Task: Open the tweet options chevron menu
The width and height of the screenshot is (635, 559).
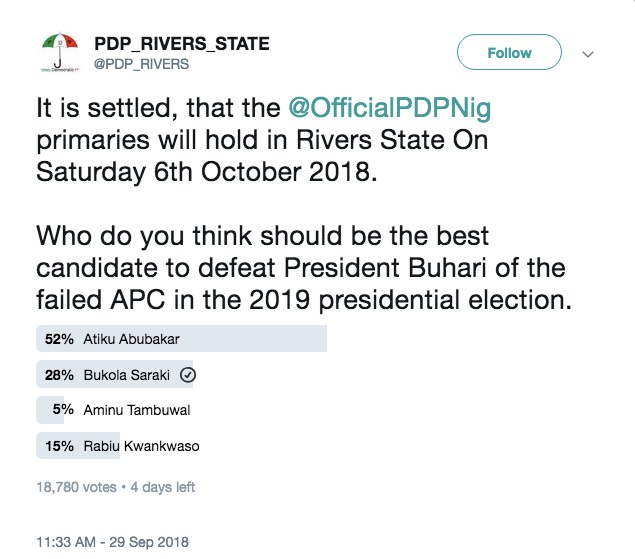Action: (588, 54)
